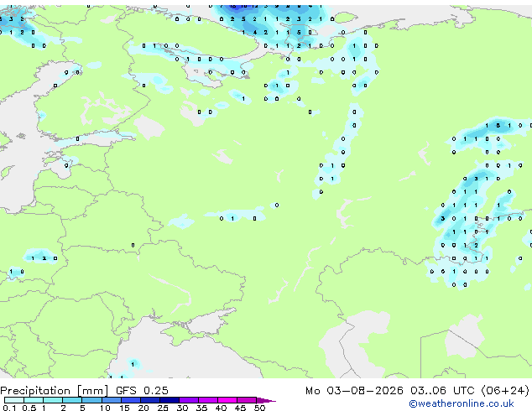
Task: Pick the 15–20 mm legend swatch
Action: point(130,400)
